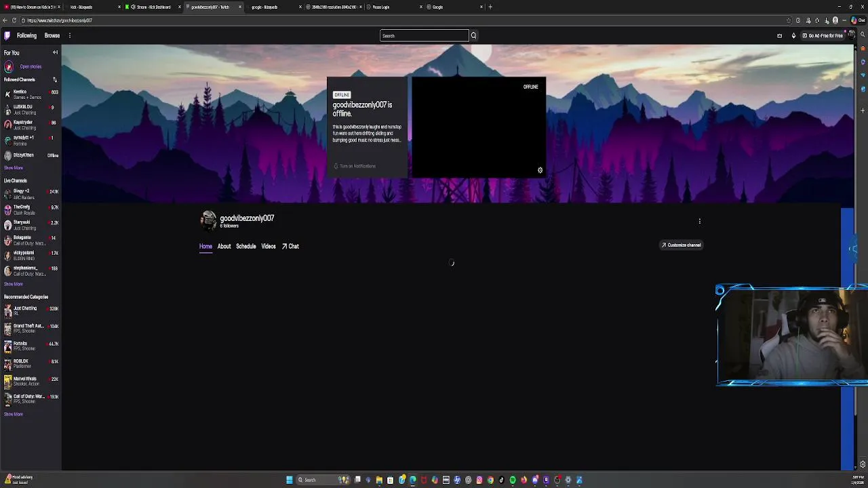Open Windows Start menu
868x488 pixels.
click(290, 480)
